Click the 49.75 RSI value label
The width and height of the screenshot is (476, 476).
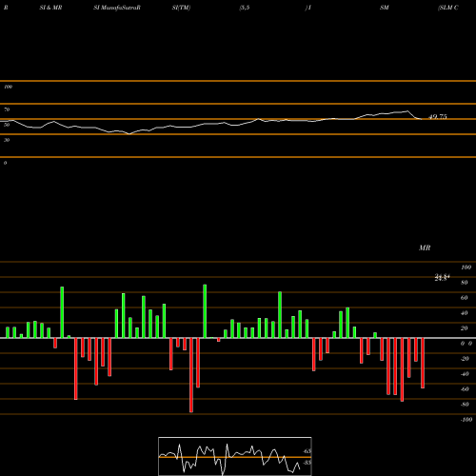click(x=438, y=117)
